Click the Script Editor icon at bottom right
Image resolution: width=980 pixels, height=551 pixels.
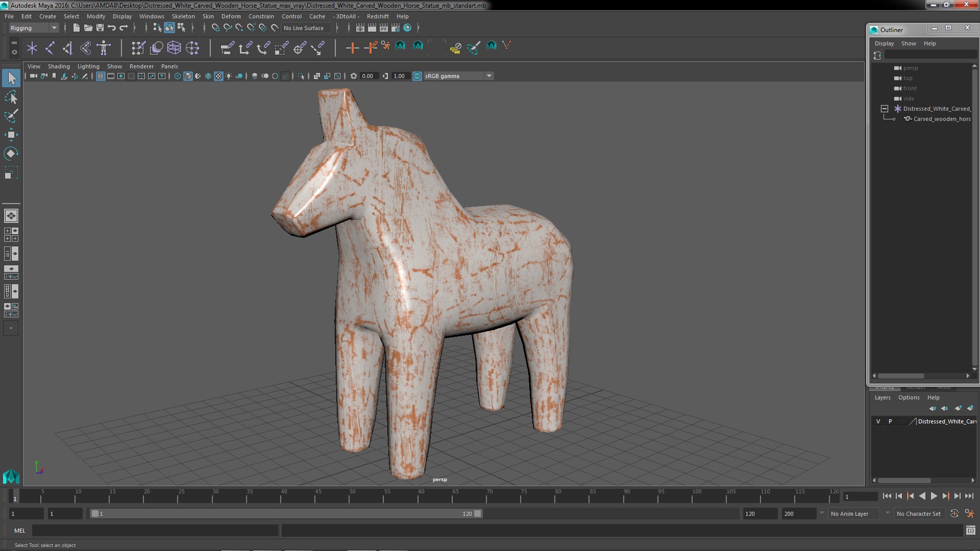pyautogui.click(x=970, y=531)
